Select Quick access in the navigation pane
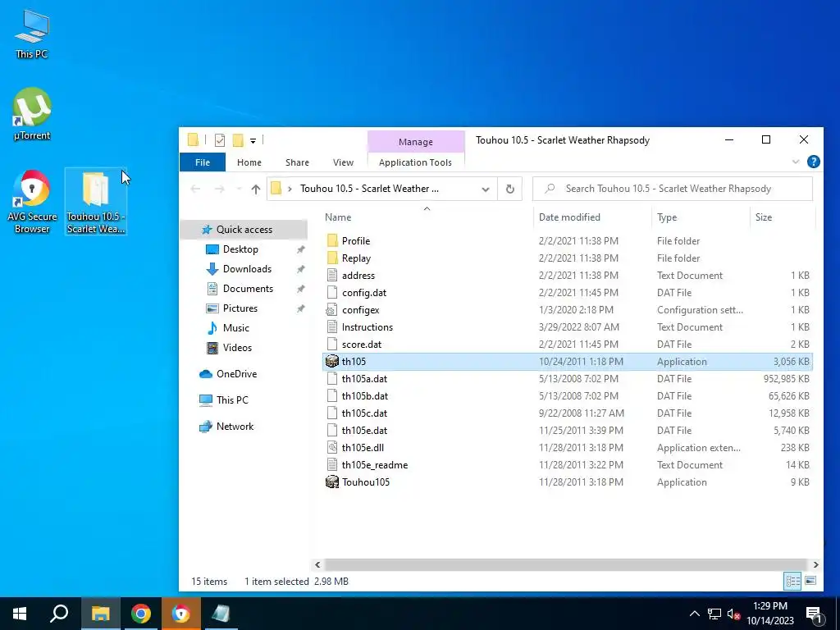Image resolution: width=840 pixels, height=630 pixels. [244, 230]
